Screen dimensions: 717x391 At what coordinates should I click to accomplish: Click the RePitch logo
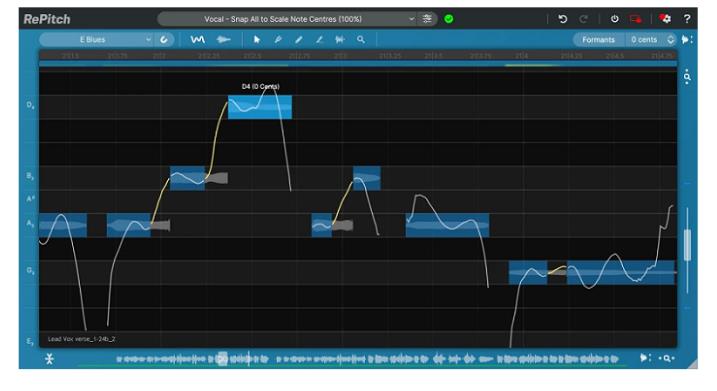[x=47, y=19]
